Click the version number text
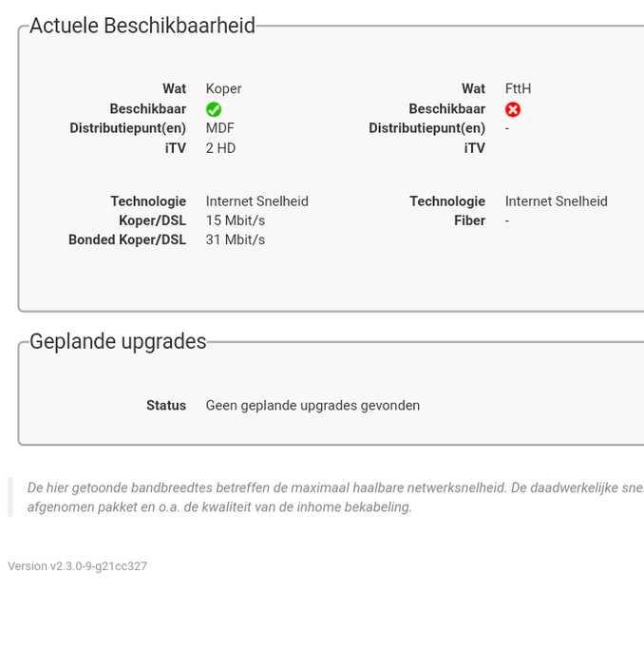 pos(78,566)
